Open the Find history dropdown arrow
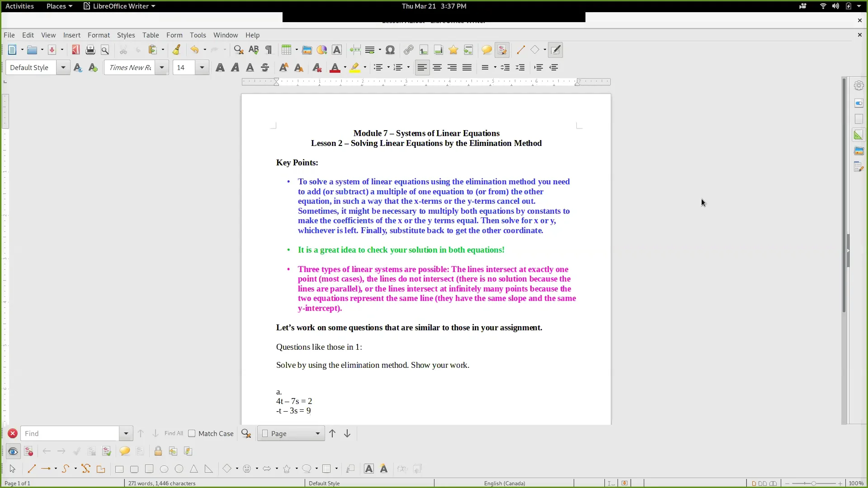 [x=126, y=433]
